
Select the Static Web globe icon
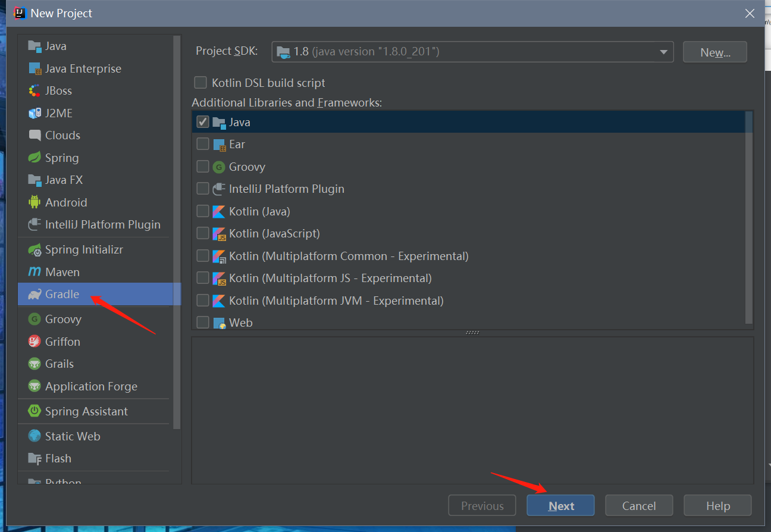click(x=35, y=436)
